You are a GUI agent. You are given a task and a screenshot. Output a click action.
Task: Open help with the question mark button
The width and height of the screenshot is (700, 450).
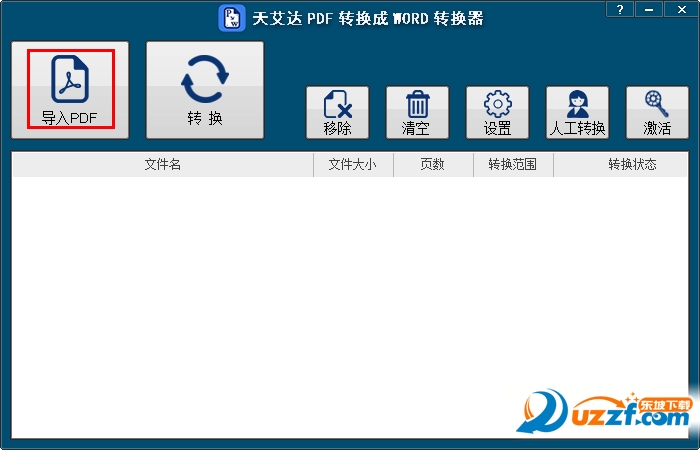(620, 9)
